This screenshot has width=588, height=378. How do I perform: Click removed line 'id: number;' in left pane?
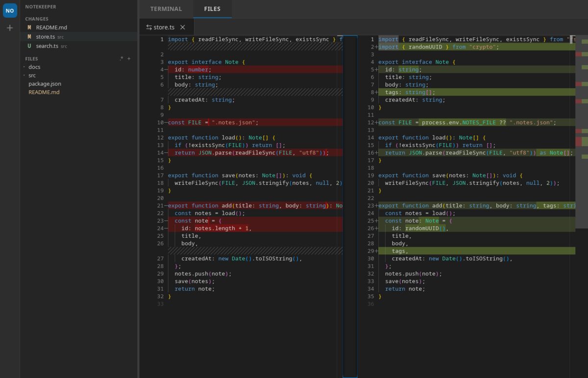pos(255,70)
